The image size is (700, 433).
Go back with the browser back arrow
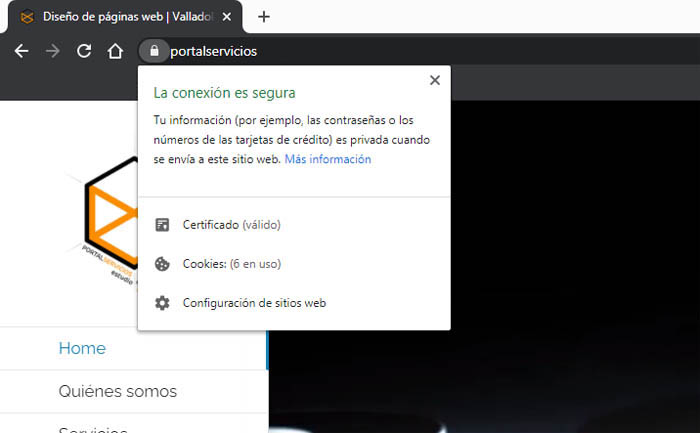22,51
